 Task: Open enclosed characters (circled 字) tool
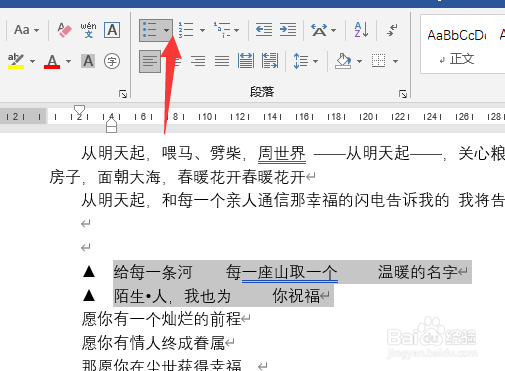click(x=112, y=61)
